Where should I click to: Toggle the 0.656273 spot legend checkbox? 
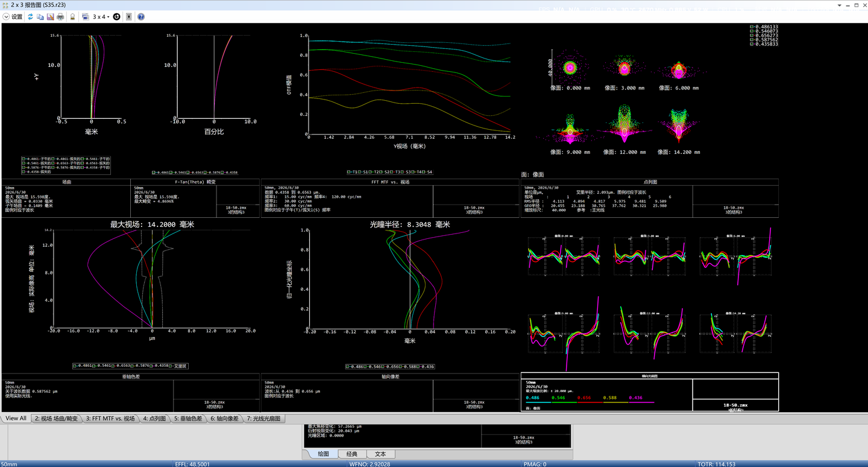(752, 36)
